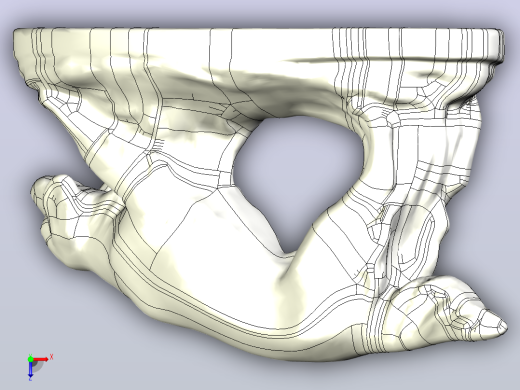Click the blue Z axis arrow
Viewport: 520px width, 390px height.
[x=30, y=369]
